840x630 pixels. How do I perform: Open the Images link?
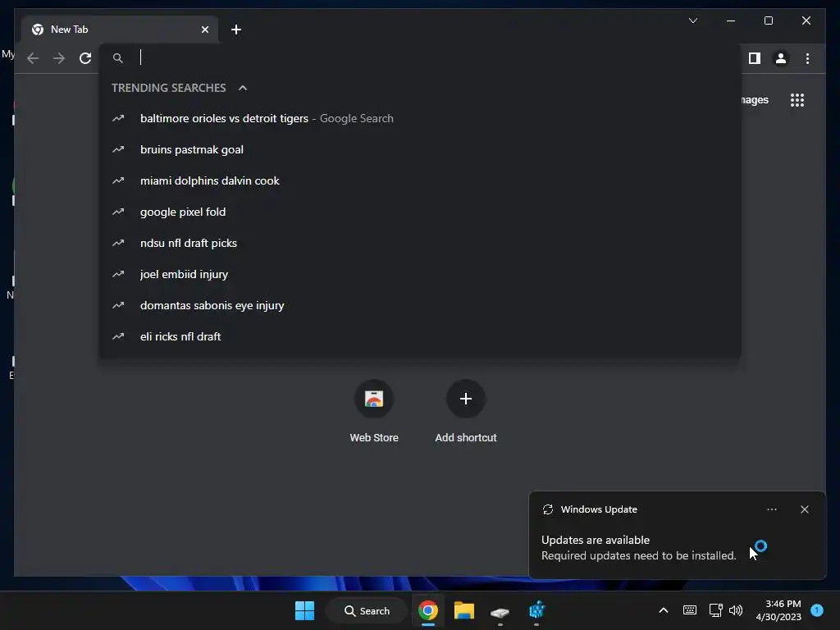click(x=755, y=99)
